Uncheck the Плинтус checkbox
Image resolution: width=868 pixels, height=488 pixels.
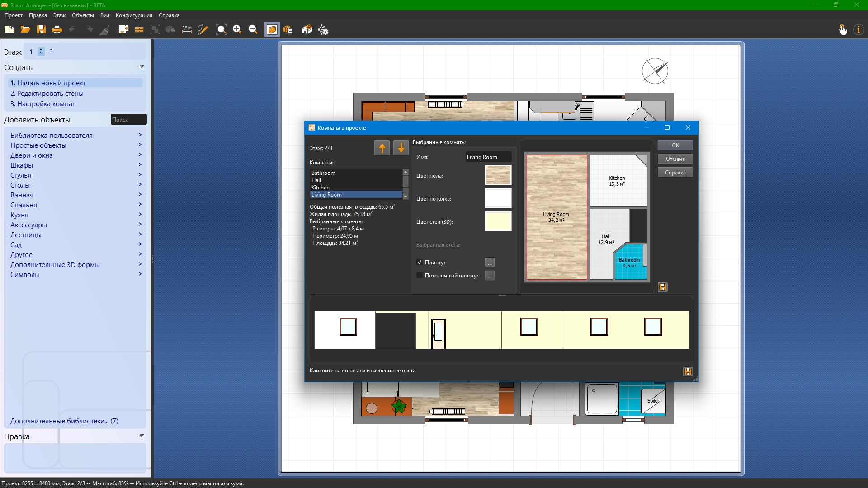coord(420,263)
